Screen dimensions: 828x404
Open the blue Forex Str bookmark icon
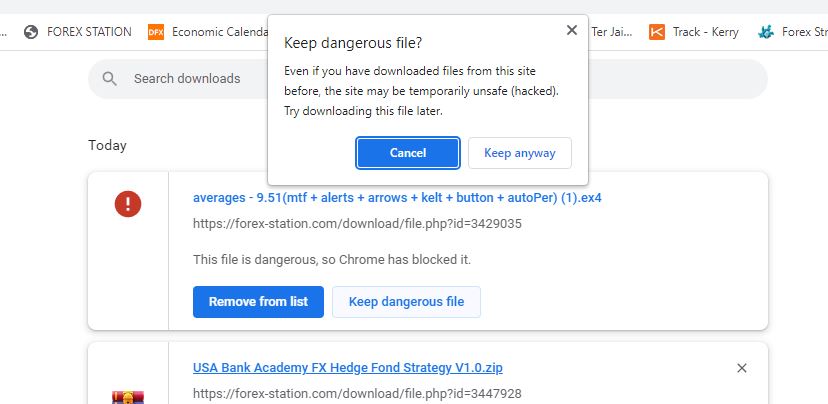pyautogui.click(x=766, y=32)
